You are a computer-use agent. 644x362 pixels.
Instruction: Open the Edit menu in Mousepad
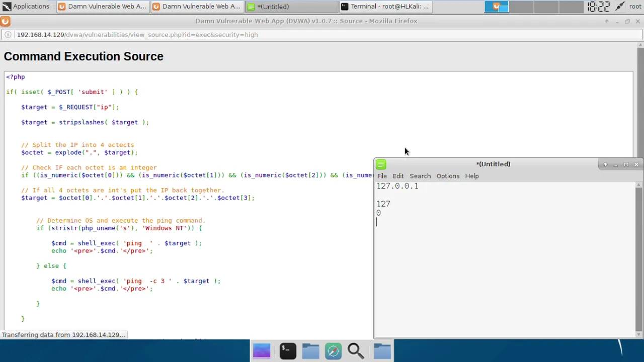[398, 176]
